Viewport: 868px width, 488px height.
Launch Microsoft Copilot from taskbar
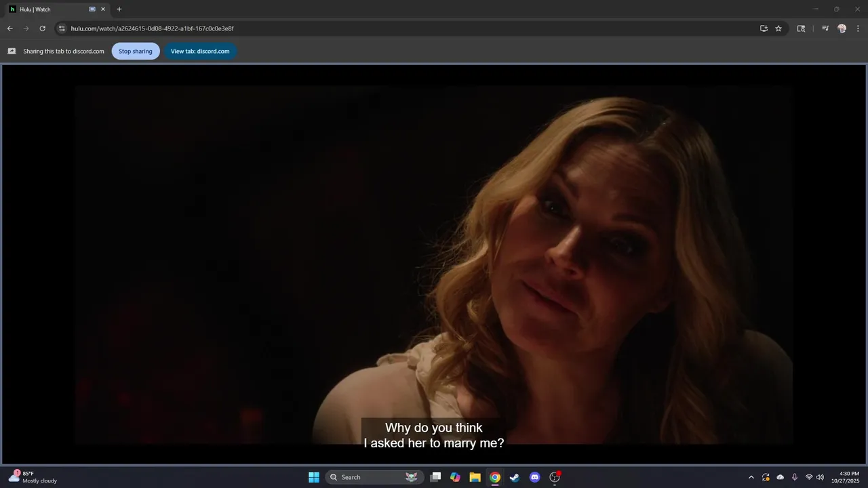pos(455,477)
